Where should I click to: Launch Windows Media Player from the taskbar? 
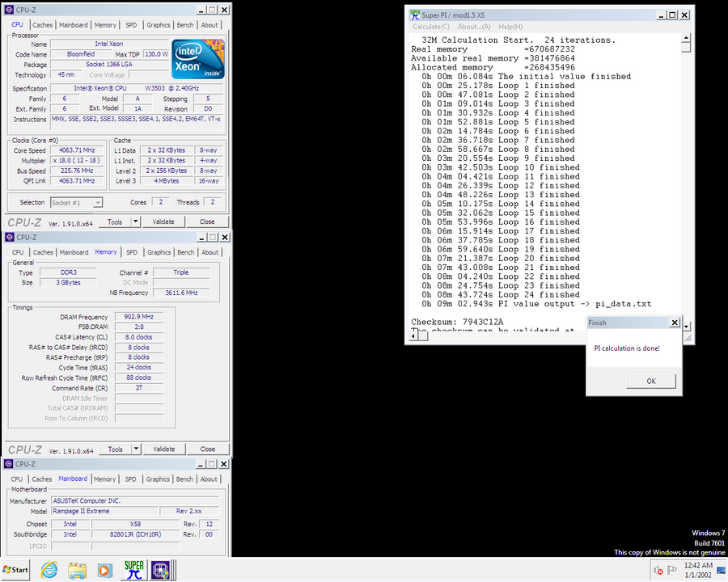pos(105,569)
